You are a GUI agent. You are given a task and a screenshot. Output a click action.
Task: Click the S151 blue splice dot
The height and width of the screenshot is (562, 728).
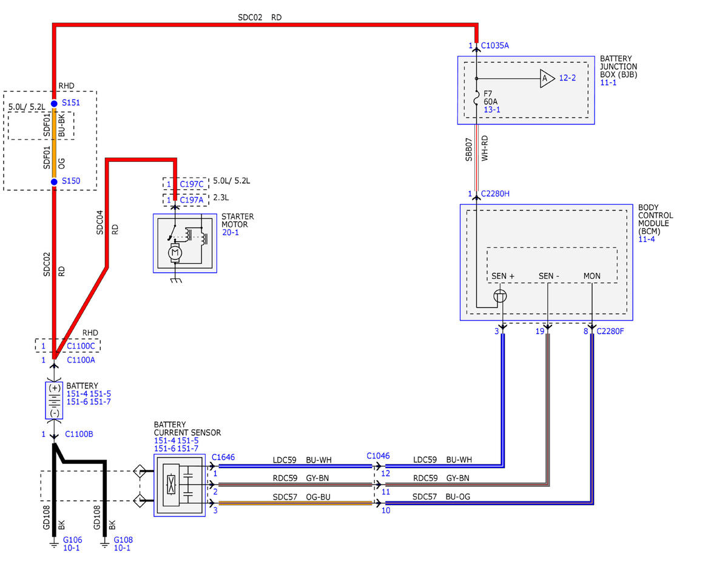coord(54,103)
